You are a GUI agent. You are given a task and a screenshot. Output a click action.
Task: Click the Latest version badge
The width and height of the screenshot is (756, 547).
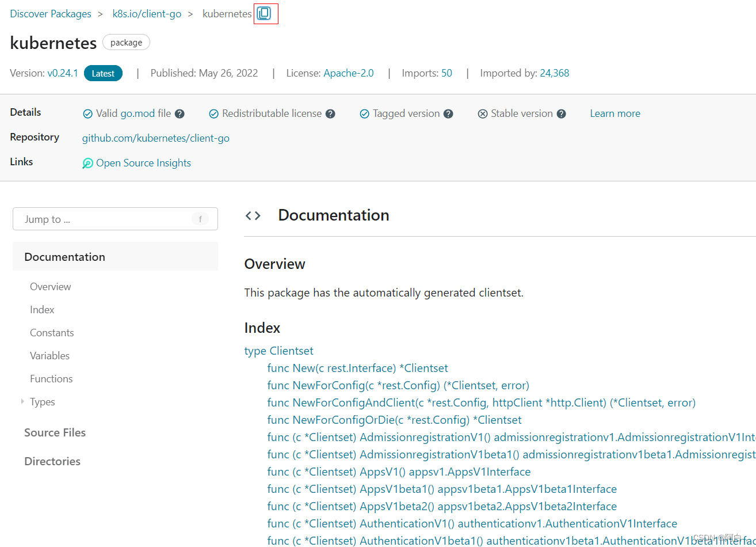pyautogui.click(x=103, y=73)
